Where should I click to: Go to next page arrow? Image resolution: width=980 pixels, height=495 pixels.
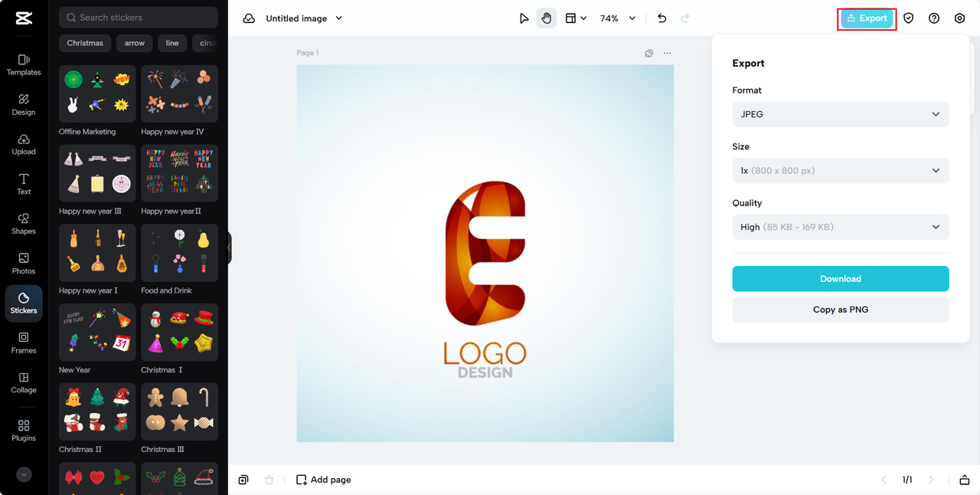pos(931,480)
